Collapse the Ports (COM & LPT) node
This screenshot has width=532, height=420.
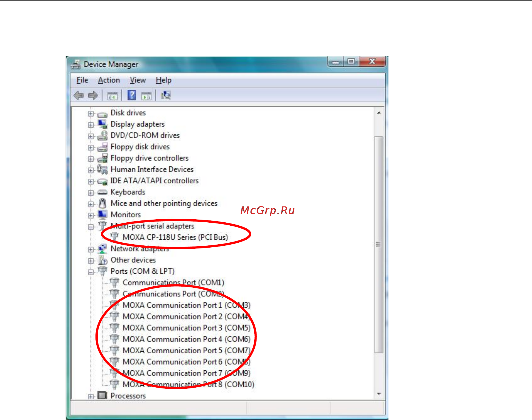coord(91,272)
